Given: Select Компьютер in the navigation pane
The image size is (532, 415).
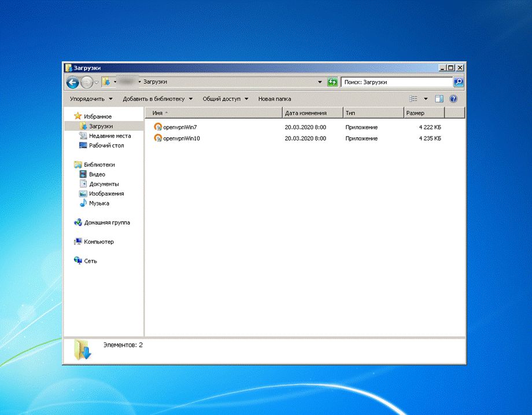Looking at the screenshot, I should point(99,242).
